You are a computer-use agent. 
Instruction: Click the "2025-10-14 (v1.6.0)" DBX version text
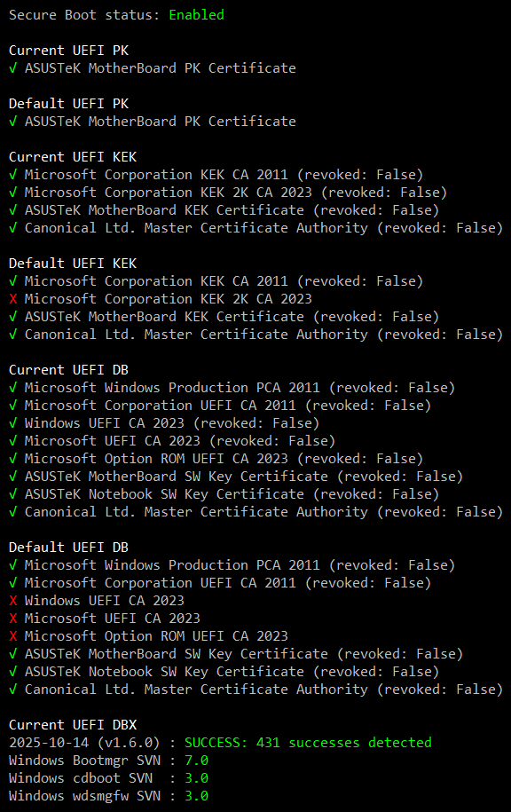84,743
